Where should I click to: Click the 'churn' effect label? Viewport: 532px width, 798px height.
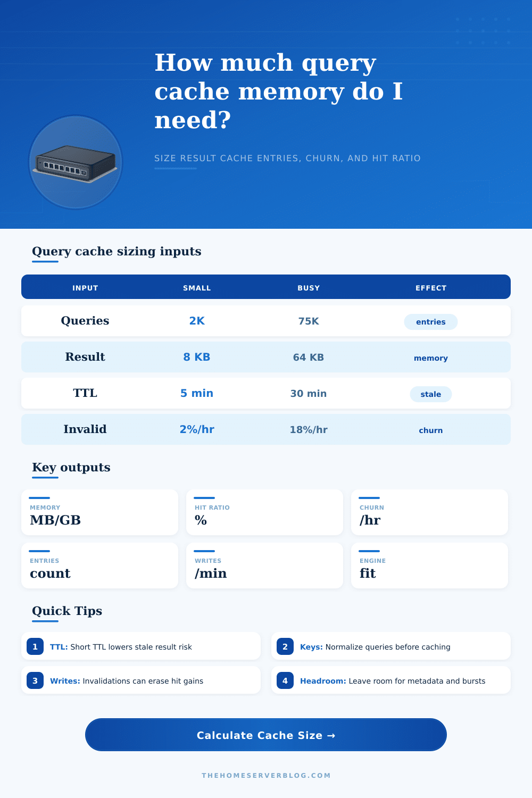click(x=431, y=430)
